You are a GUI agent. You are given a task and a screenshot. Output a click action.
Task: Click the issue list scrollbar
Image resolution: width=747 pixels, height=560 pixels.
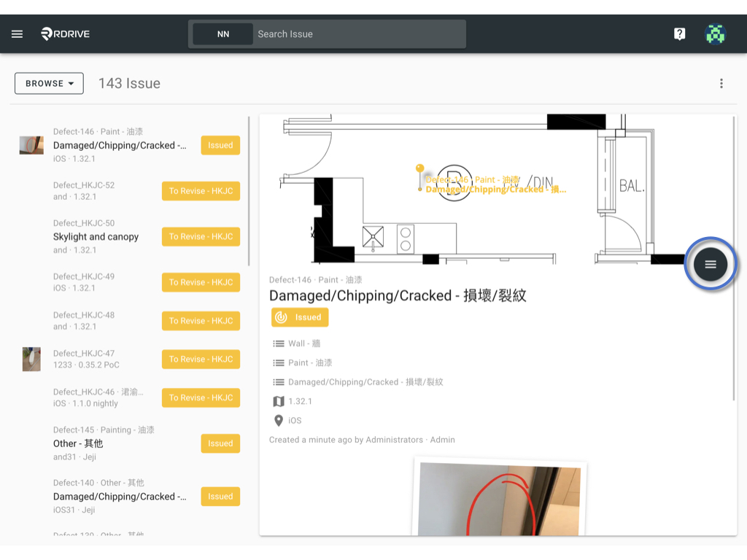tap(249, 190)
